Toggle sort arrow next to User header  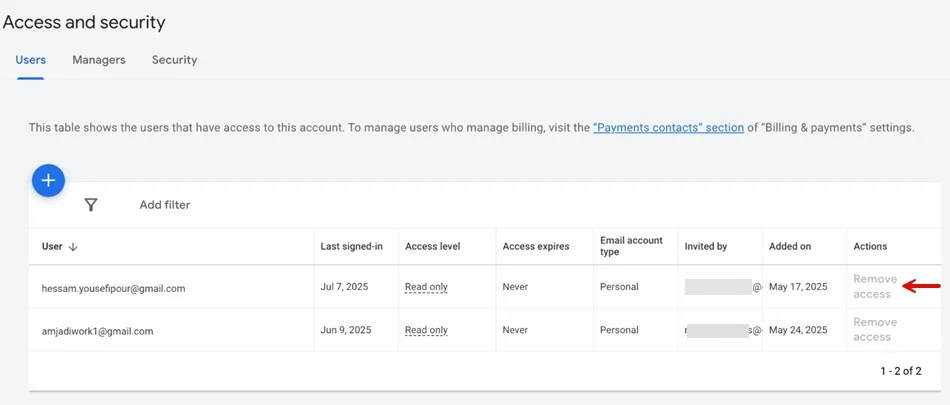click(73, 247)
